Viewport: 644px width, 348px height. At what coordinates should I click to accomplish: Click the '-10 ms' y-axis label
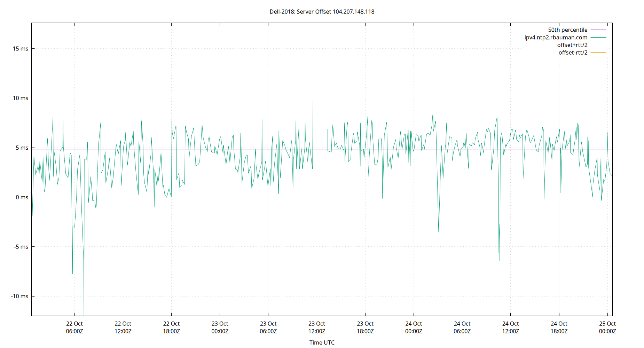(20, 296)
